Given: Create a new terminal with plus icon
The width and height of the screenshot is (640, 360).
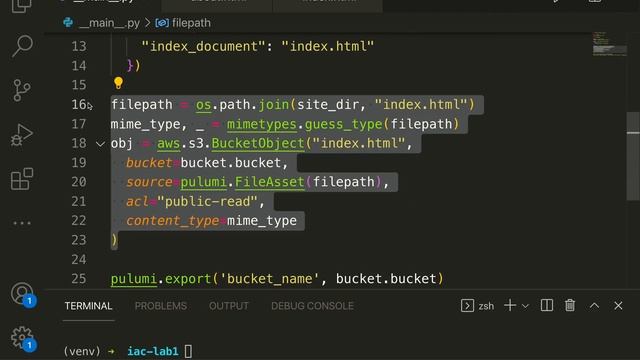Looking at the screenshot, I should coord(510,305).
